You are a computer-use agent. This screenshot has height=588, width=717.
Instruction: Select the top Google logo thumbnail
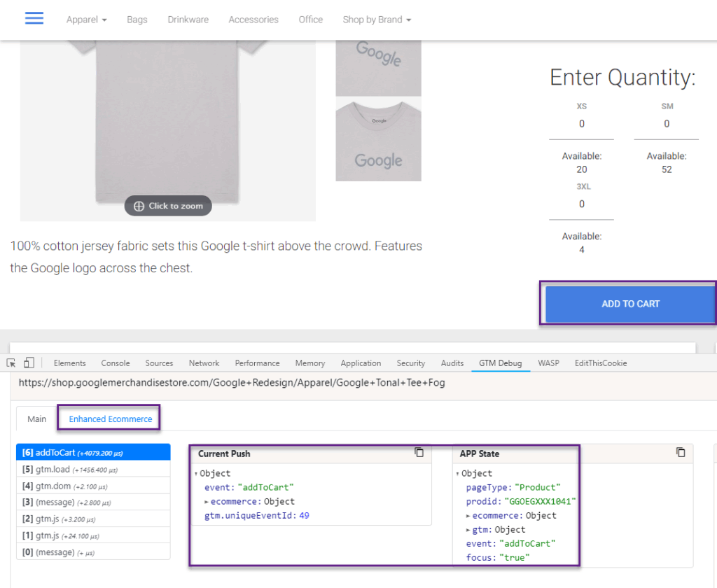click(x=378, y=68)
